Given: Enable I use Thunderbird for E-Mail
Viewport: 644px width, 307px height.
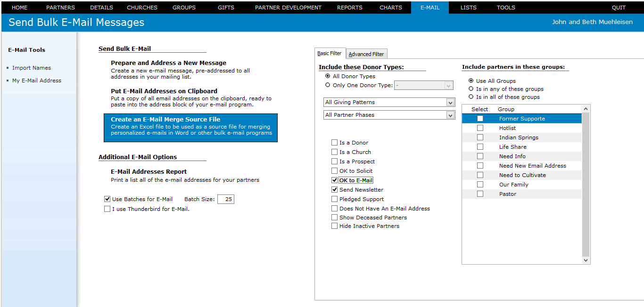Looking at the screenshot, I should pos(107,209).
